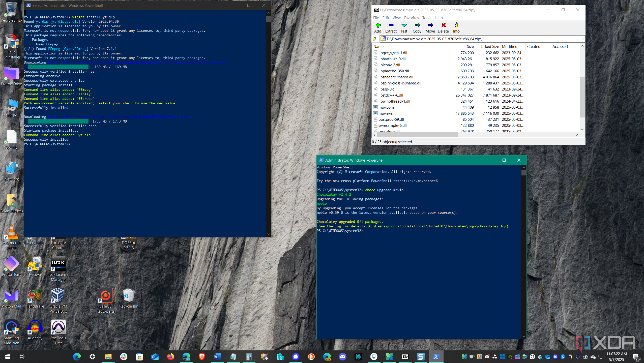Viewport: 644px width, 363px height.
Task: Open the Windows Start menu
Action: pos(8,357)
